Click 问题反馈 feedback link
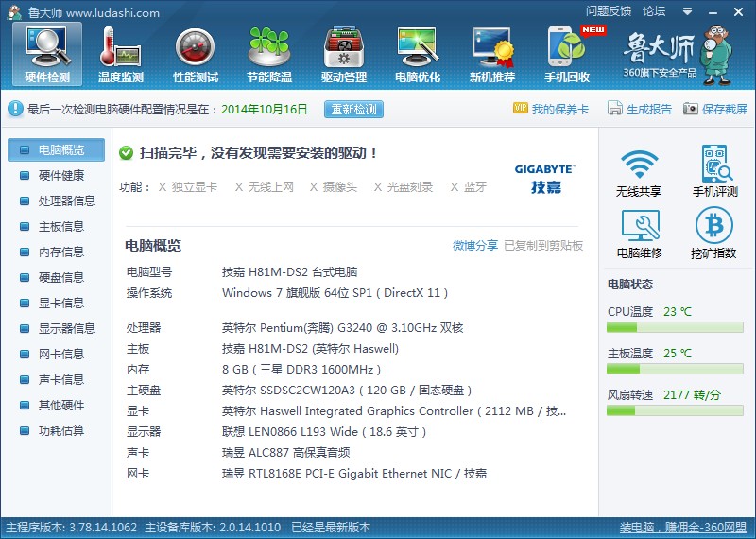This screenshot has height=539, width=756. (609, 11)
